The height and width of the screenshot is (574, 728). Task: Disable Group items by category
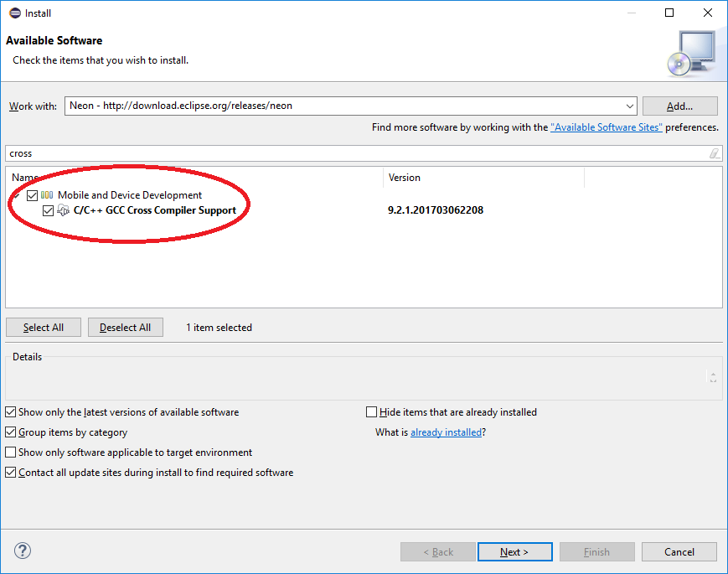tap(10, 432)
